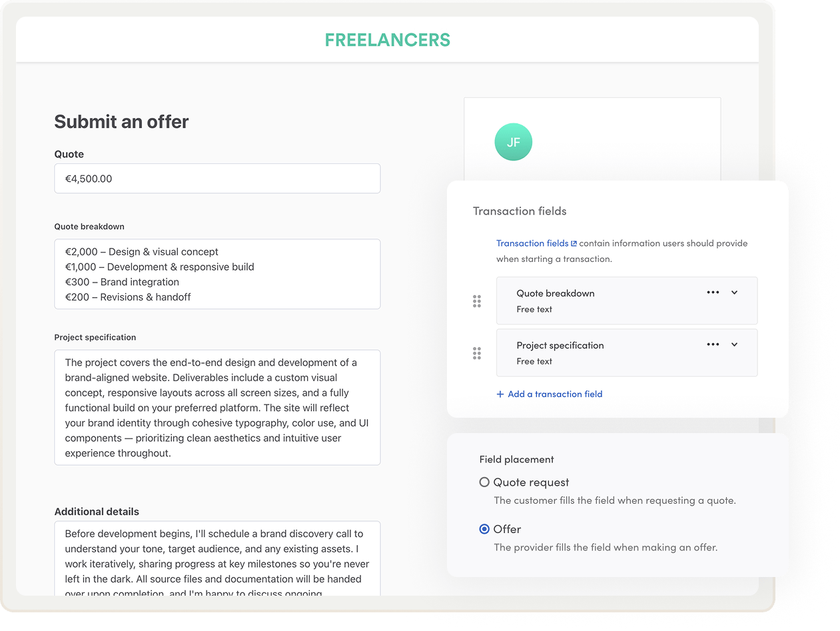Click the plus icon to add field
Image resolution: width=840 pixels, height=631 pixels.
point(500,394)
